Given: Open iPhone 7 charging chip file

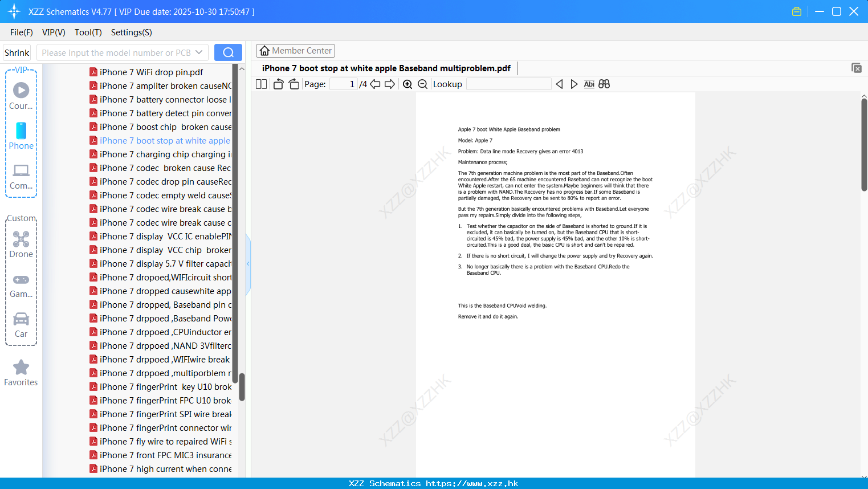Looking at the screenshot, I should click(160, 154).
